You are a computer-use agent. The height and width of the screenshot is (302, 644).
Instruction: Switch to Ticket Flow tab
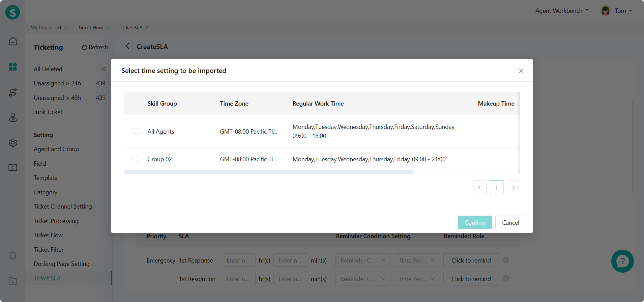pos(90,27)
